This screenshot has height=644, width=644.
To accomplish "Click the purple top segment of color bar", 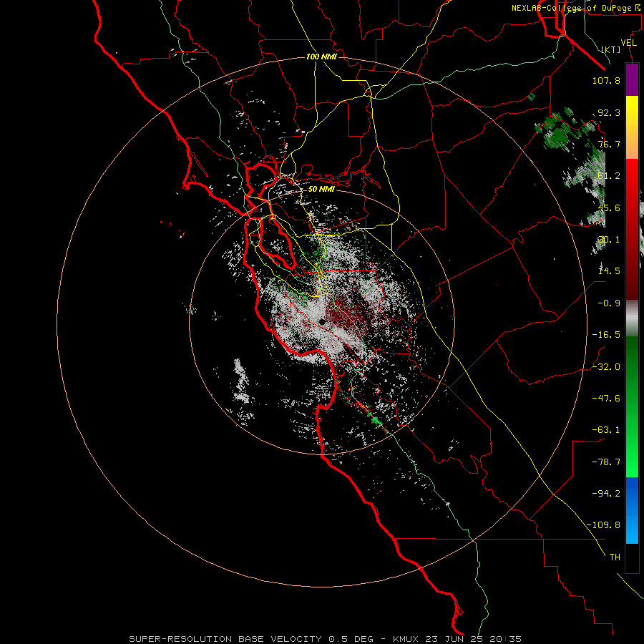I will pos(632,80).
